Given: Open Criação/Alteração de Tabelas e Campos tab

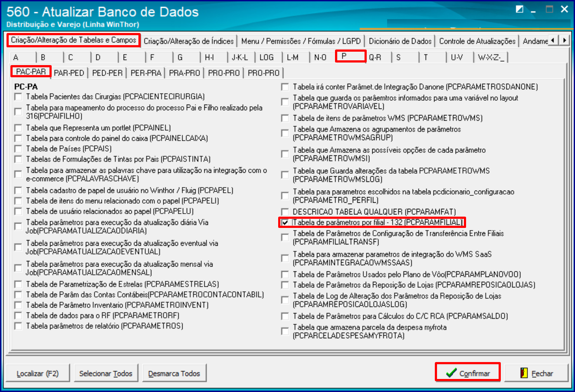Looking at the screenshot, I should click(74, 40).
